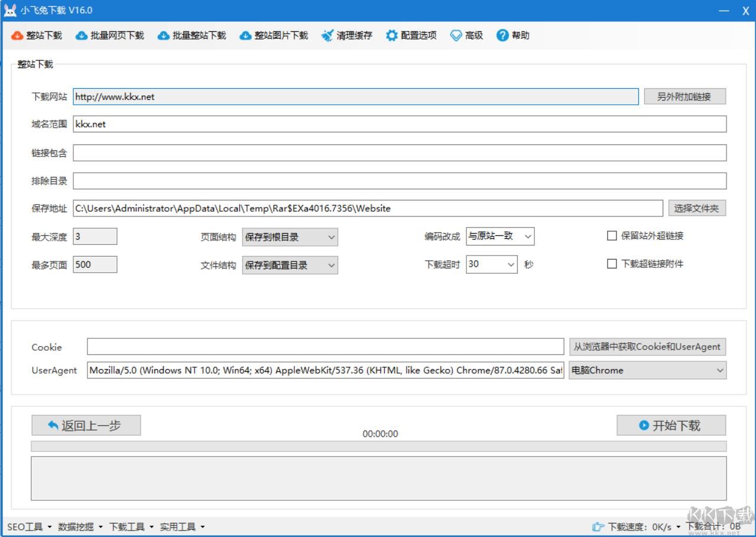756x537 pixels.
Task: Toggle 保留站外超链接 off after enabling
Action: 612,235
